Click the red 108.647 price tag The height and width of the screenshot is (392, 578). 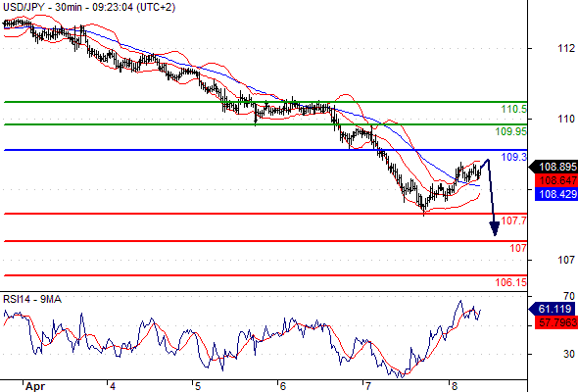click(x=556, y=180)
